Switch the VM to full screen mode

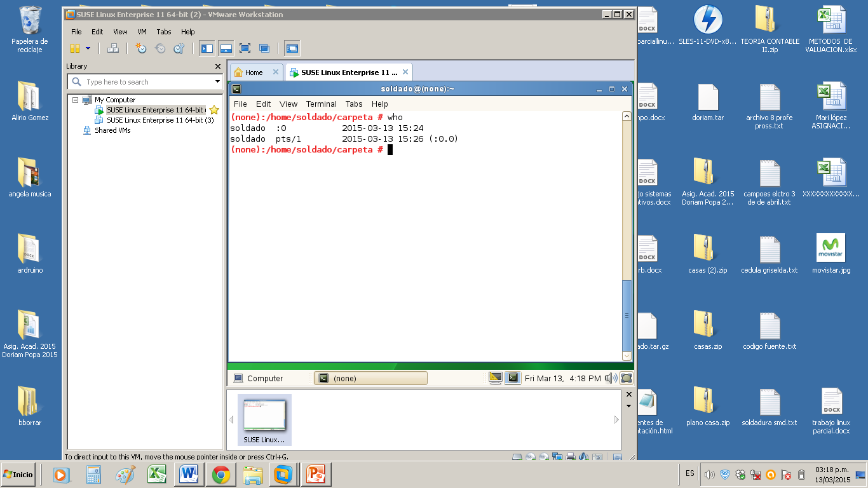(x=246, y=48)
